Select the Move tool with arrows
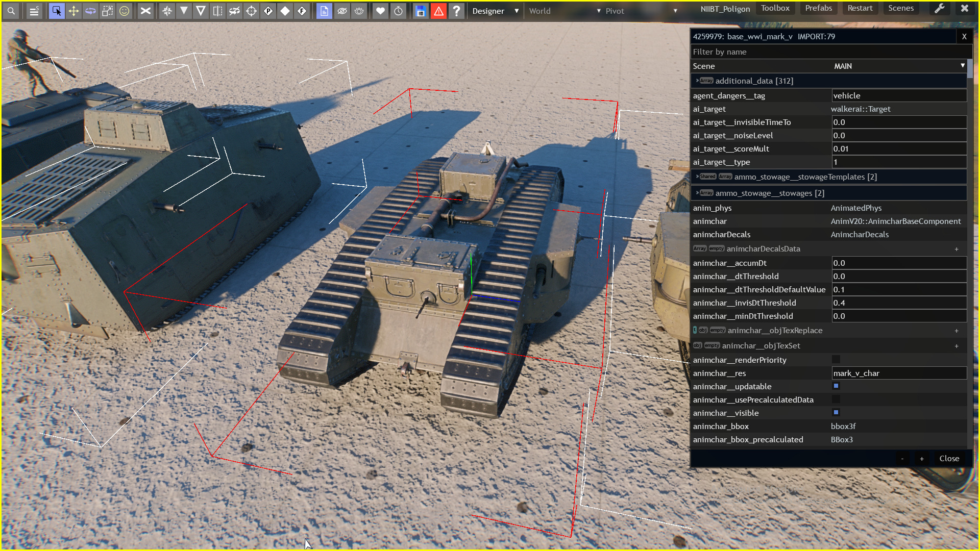Image resolution: width=980 pixels, height=551 pixels. coord(73,11)
